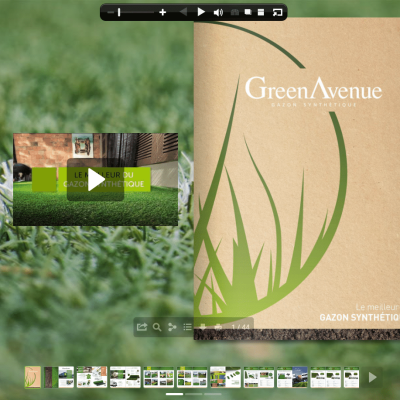Click the zoom out minus icon
Viewport: 400px width, 400px height.
tap(111, 12)
